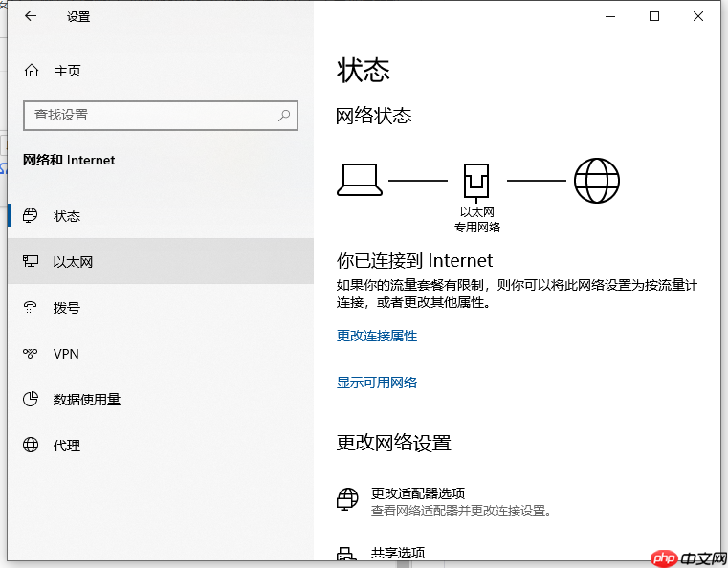
Task: Click the back arrow in Settings
Action: pos(31,16)
